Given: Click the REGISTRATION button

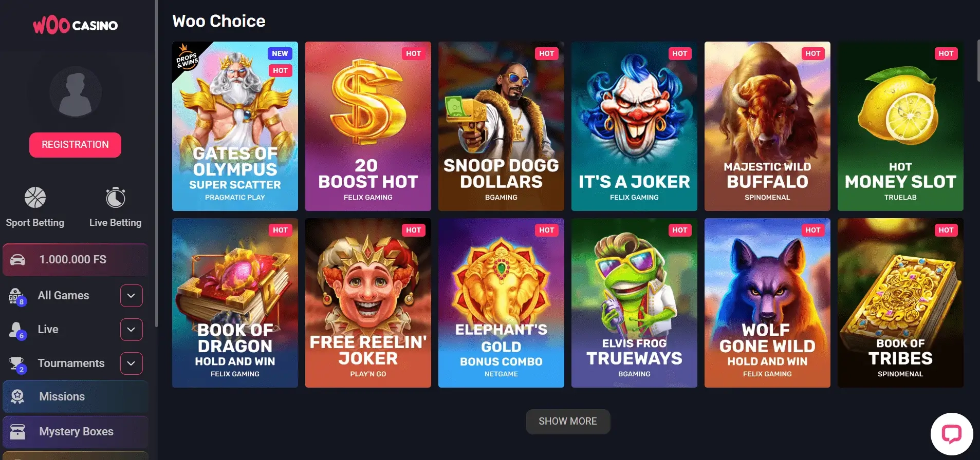Looking at the screenshot, I should click(x=75, y=145).
